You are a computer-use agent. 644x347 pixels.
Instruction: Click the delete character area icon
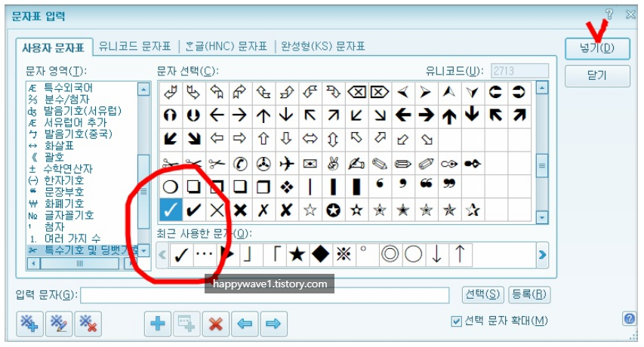coord(88,324)
